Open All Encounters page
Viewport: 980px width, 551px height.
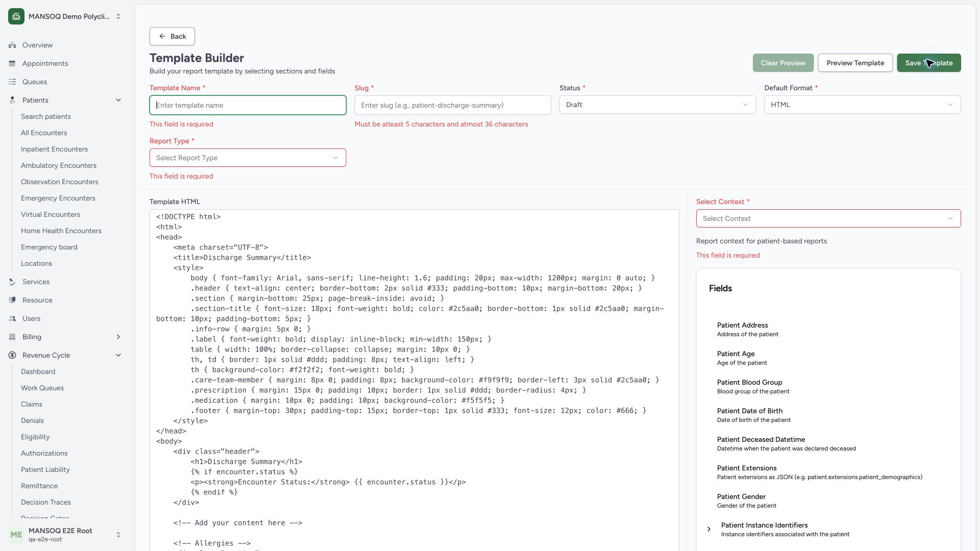tap(44, 133)
